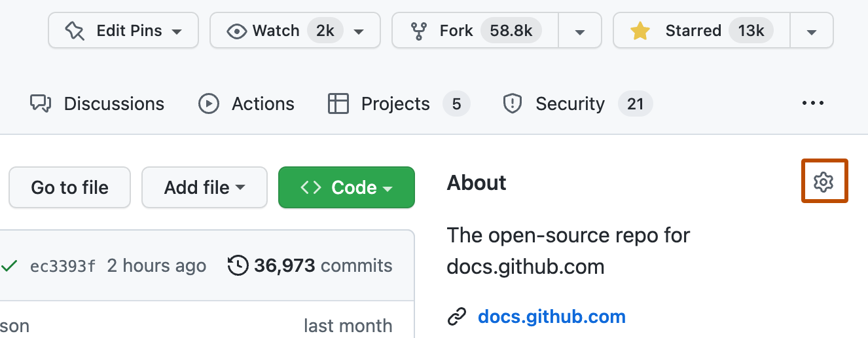This screenshot has height=338, width=868.
Task: Click the Security shield icon
Action: point(512,103)
